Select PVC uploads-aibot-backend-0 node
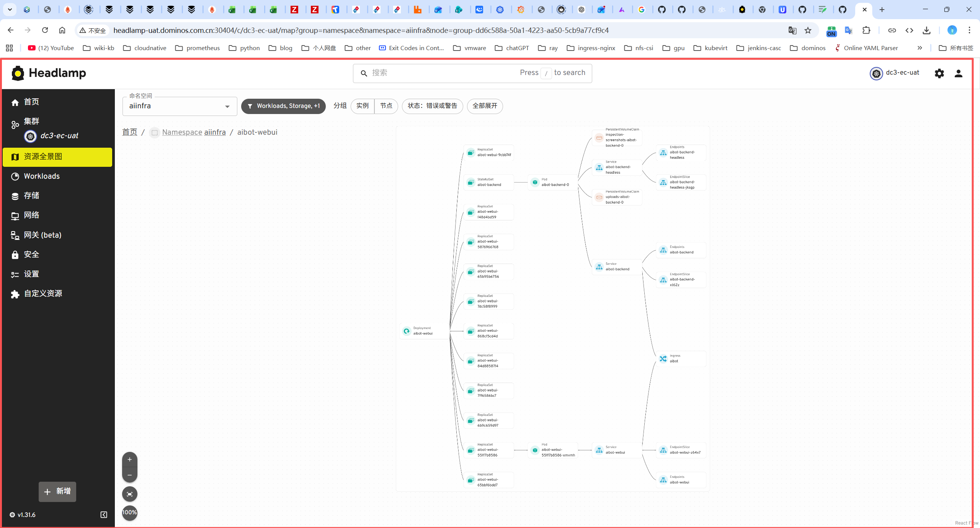This screenshot has height=528, width=980. pos(617,197)
